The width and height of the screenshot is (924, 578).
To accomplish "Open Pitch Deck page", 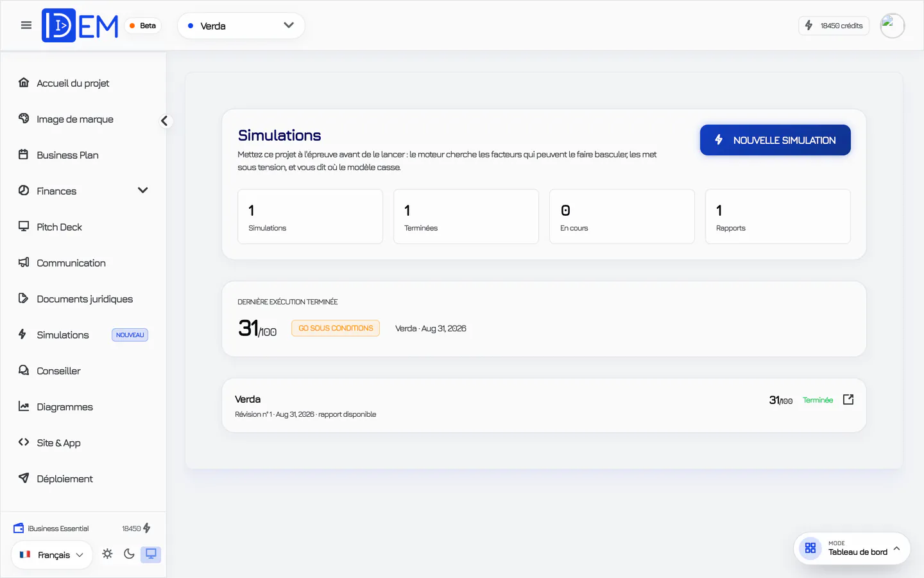I will click(59, 227).
